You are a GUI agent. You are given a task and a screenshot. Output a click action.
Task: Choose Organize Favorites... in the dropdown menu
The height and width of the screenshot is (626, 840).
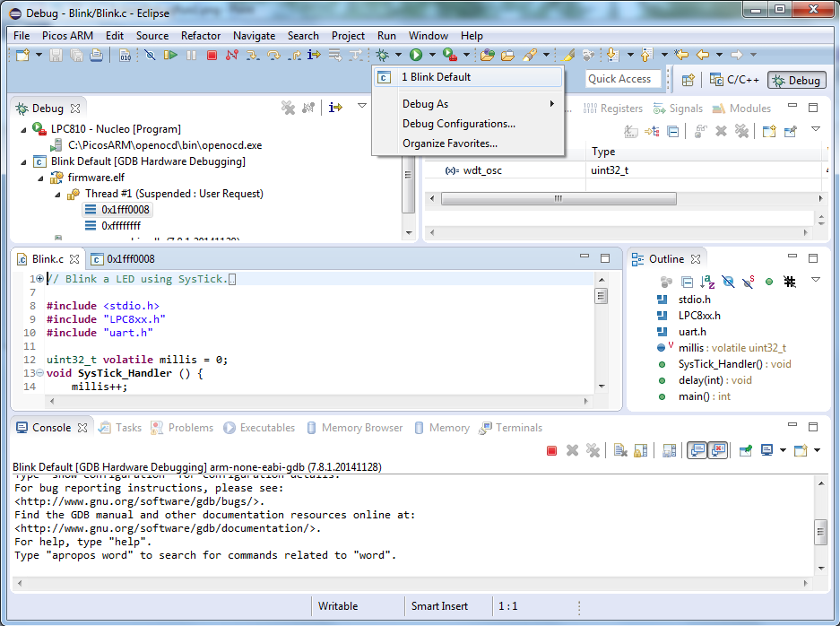(x=469, y=143)
